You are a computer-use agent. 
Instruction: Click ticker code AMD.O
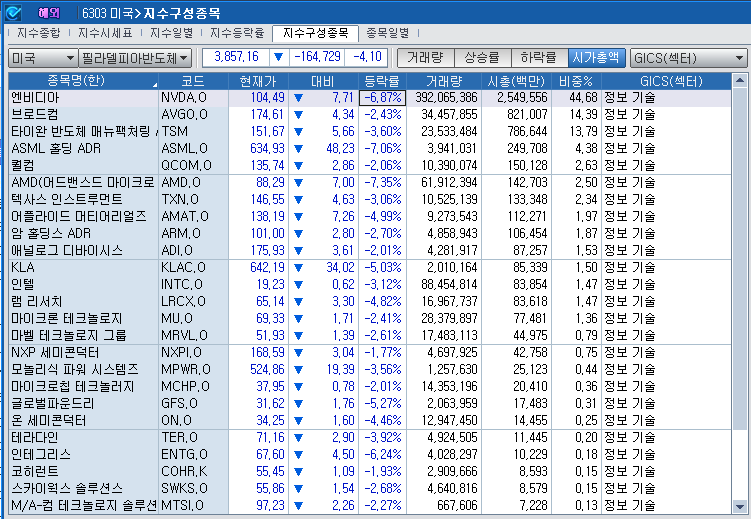pos(181,182)
